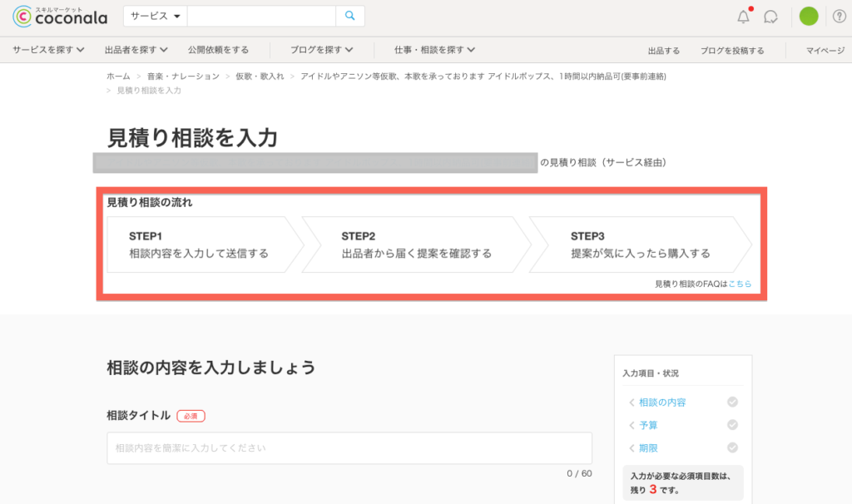Viewport: 852px width, 504px height.
Task: Click the magnifier search button
Action: (349, 16)
